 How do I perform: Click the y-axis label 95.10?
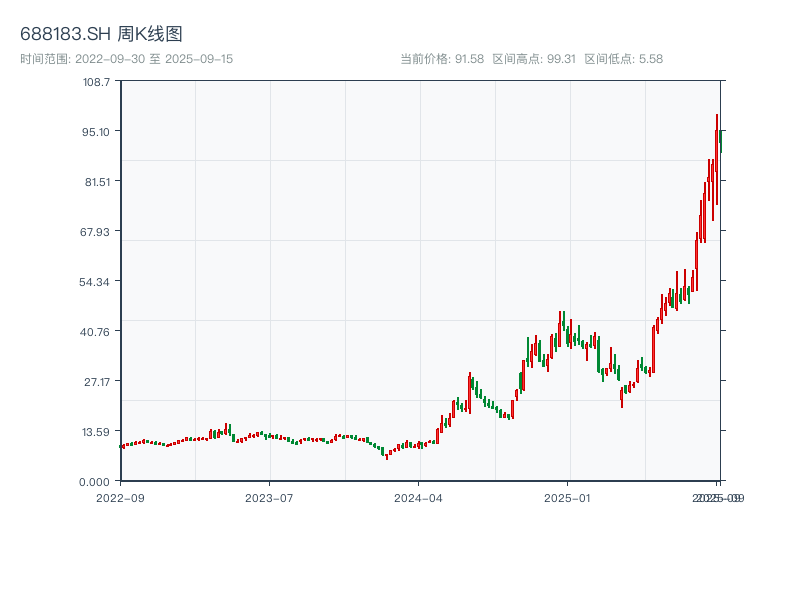96,132
